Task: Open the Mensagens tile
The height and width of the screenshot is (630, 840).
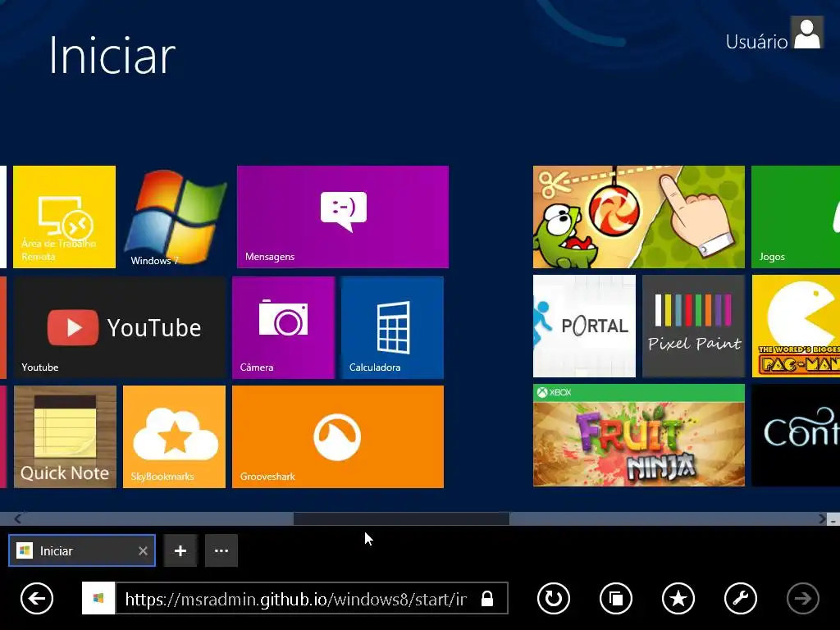Action: pos(343,217)
